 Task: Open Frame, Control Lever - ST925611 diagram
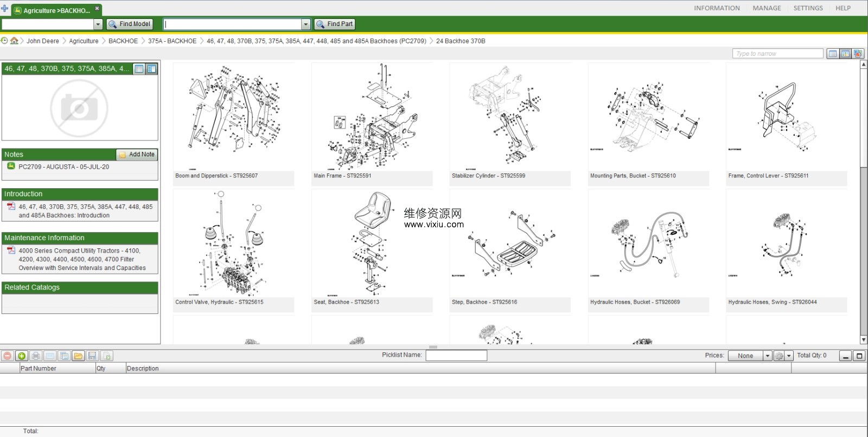[786, 124]
